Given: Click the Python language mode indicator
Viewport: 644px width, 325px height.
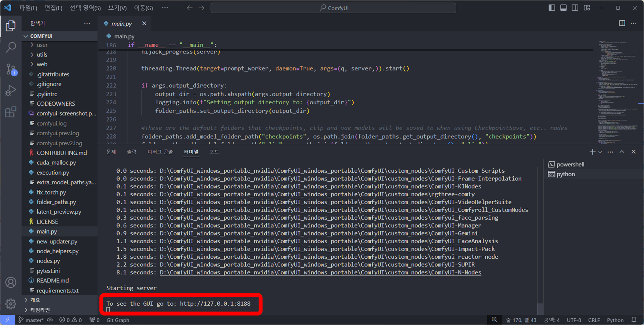Looking at the screenshot, I should [615, 320].
